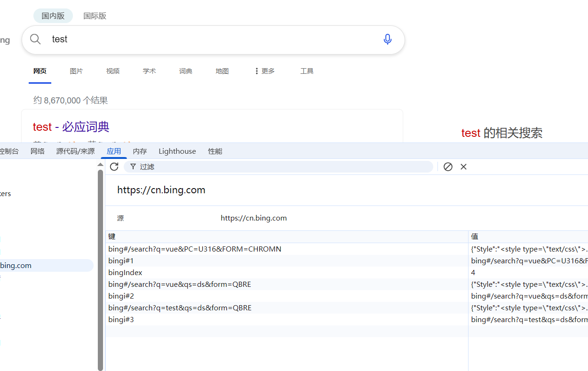Viewport: 588px width, 371px height.
Task: Open the test - 必应词典 result link
Action: (71, 126)
